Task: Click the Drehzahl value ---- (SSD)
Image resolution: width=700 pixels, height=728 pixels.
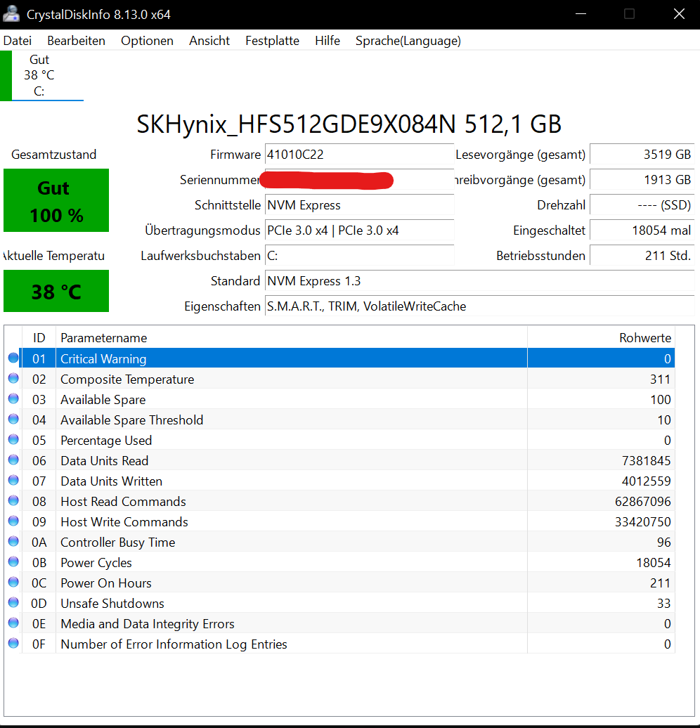Action: pyautogui.click(x=642, y=205)
